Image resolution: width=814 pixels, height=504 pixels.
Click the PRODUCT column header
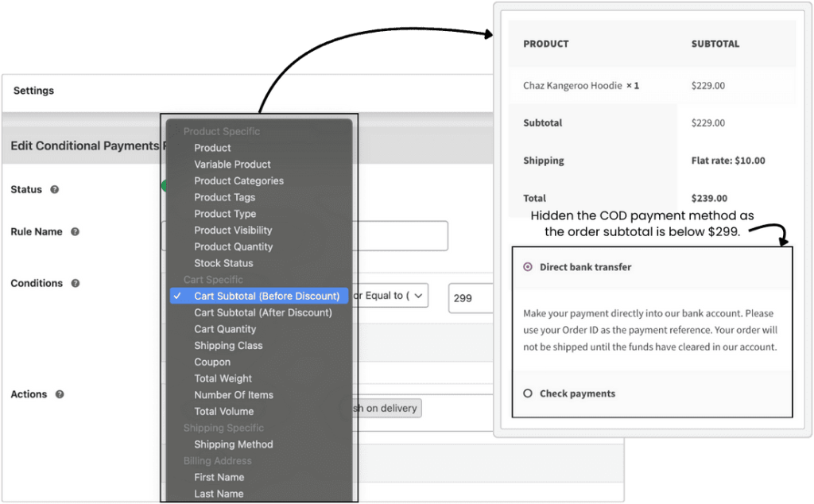[x=545, y=44]
